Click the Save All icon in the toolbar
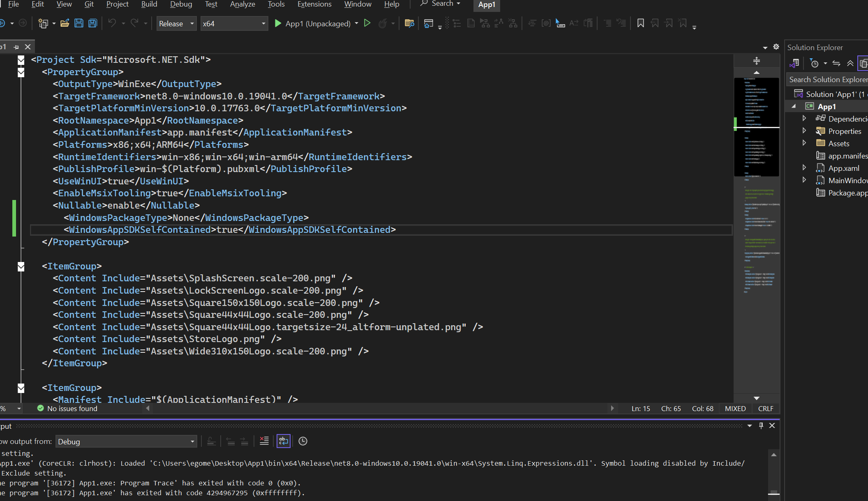Viewport: 868px width, 501px height. click(x=92, y=23)
